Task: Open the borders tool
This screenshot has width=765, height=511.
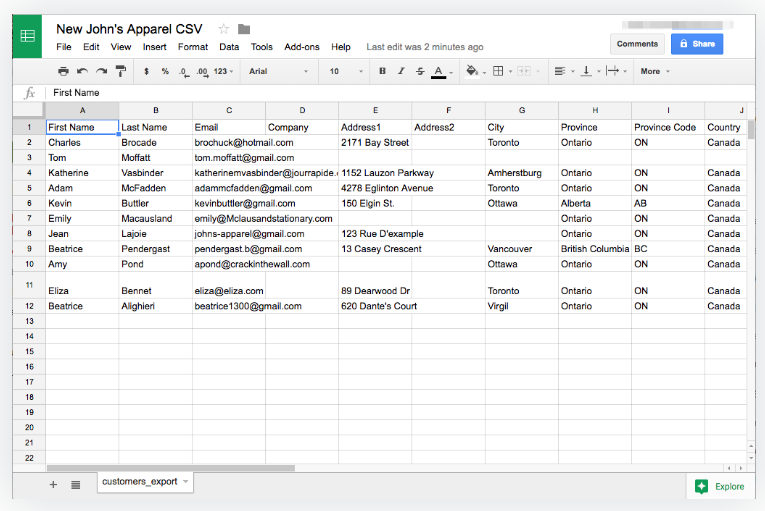Action: tap(498, 71)
